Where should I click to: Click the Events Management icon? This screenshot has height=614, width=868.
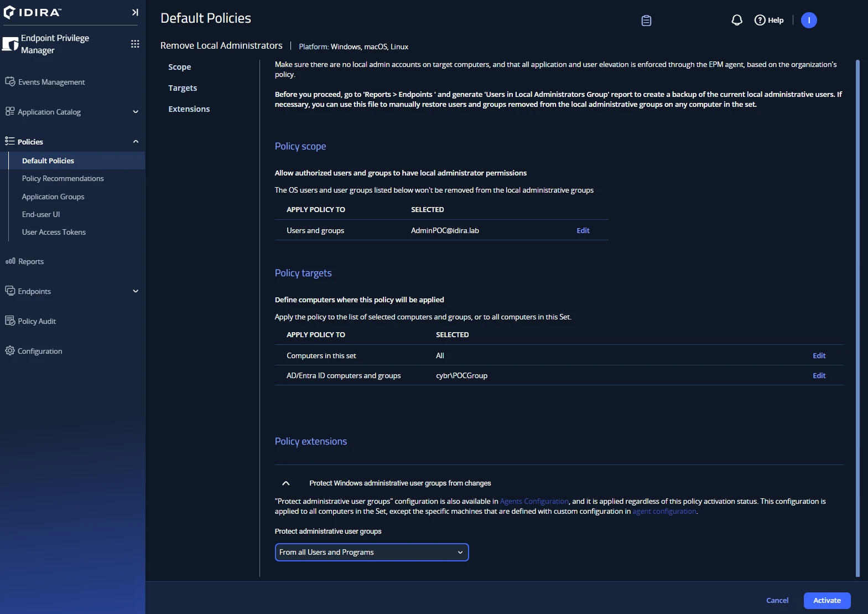pyautogui.click(x=10, y=81)
